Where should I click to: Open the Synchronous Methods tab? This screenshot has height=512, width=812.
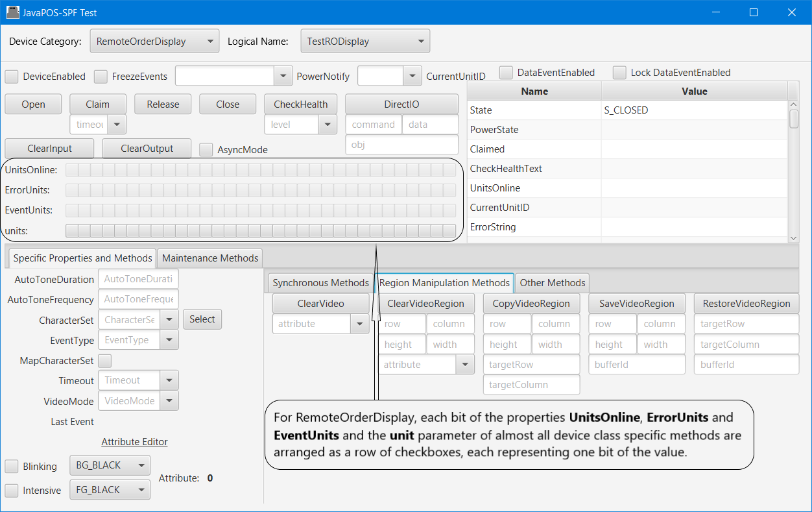click(x=320, y=283)
